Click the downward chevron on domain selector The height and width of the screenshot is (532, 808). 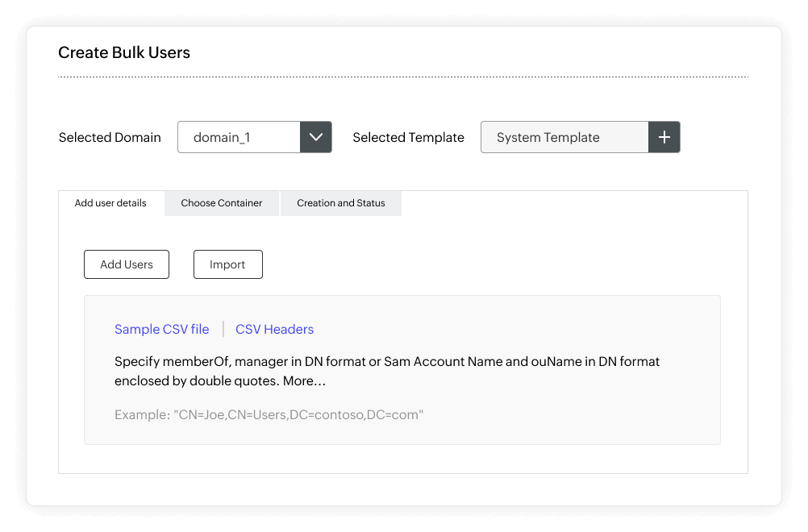(x=315, y=137)
